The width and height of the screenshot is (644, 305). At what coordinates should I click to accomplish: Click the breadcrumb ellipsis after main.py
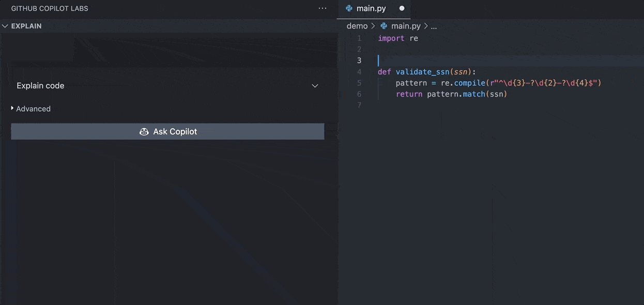click(434, 26)
